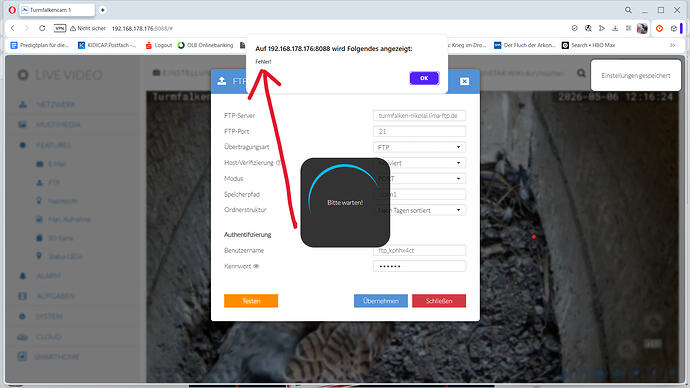Open Der Fluch der Arkon... bookmark

tap(525, 45)
